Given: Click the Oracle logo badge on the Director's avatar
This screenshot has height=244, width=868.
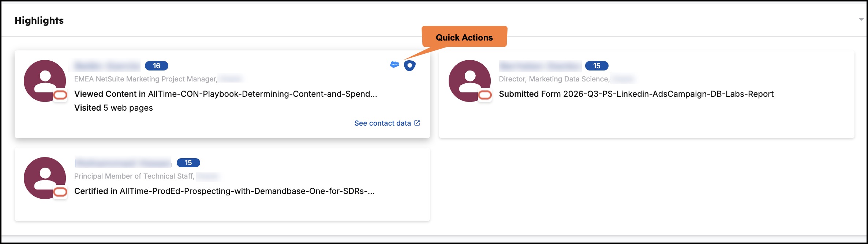Looking at the screenshot, I should (485, 95).
